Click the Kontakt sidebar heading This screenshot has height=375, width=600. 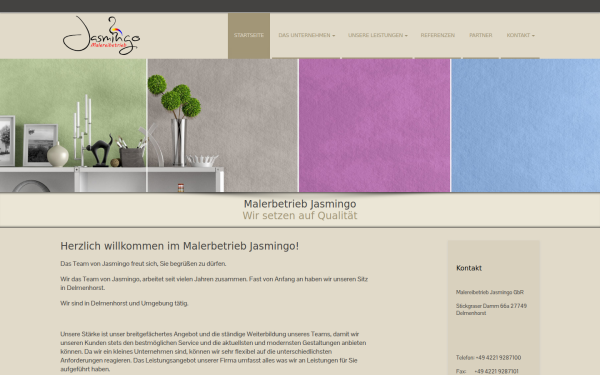click(469, 268)
